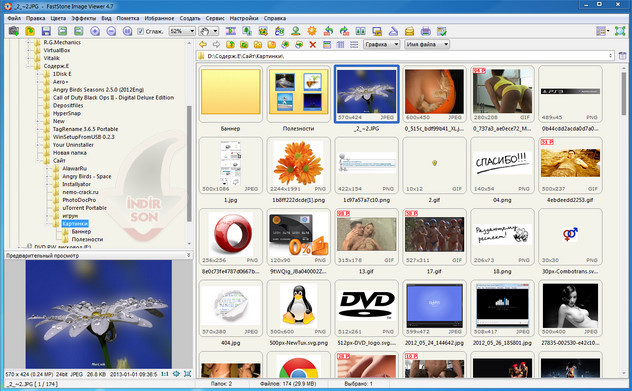
Task: Open the Имя файла sort dropdown
Action: tap(427, 44)
